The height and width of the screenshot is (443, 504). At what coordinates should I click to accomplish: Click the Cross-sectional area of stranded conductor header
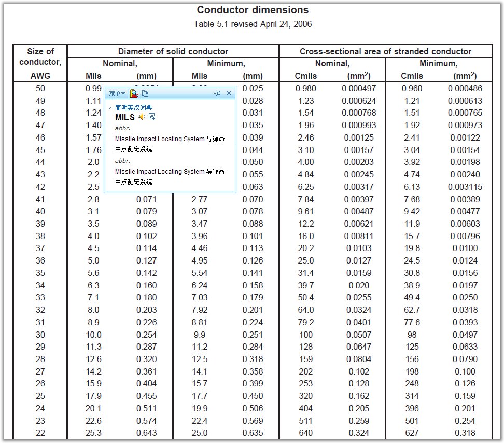click(385, 51)
